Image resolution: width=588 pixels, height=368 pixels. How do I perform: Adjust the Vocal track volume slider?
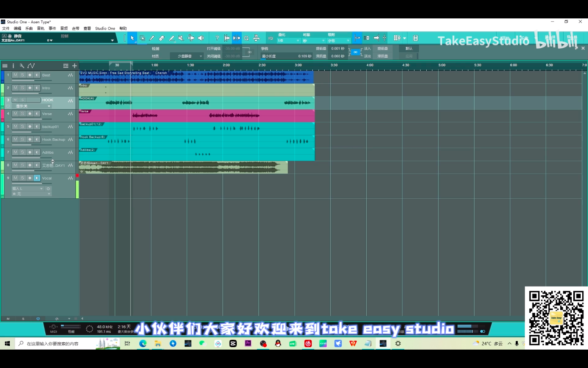coord(32,184)
